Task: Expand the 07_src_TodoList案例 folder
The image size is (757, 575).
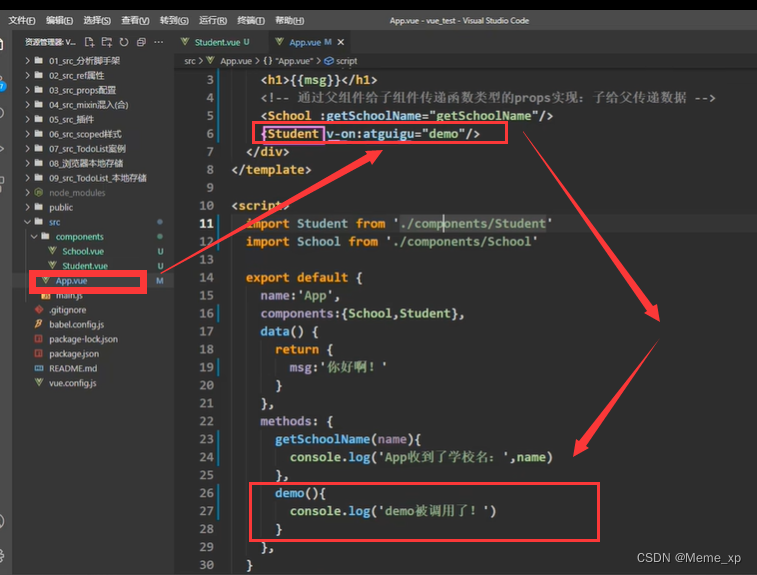Action: click(x=87, y=149)
